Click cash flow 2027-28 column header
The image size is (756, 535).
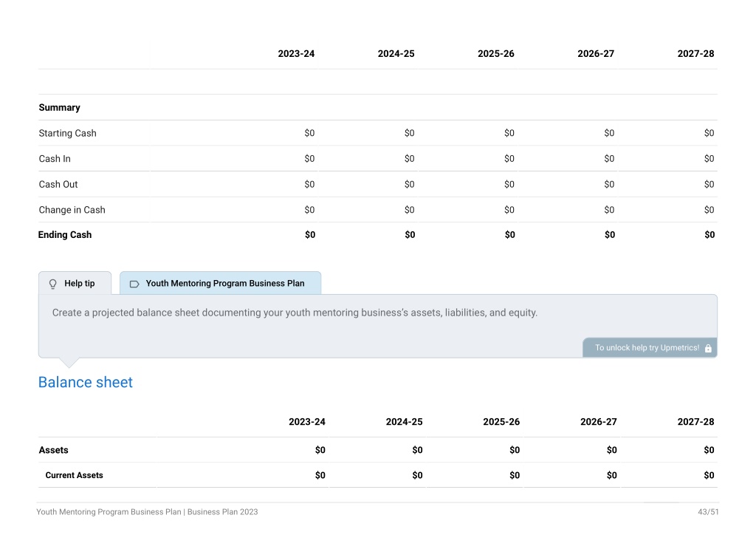tap(695, 53)
